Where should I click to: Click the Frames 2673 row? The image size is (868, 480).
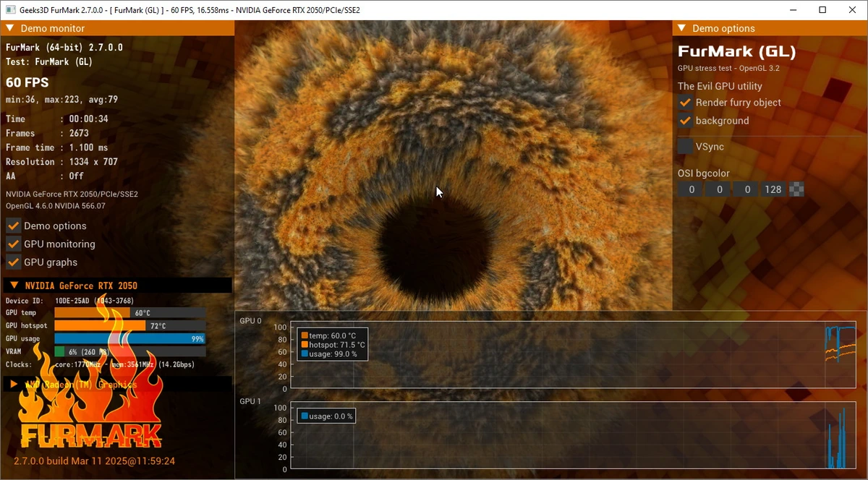coord(47,133)
